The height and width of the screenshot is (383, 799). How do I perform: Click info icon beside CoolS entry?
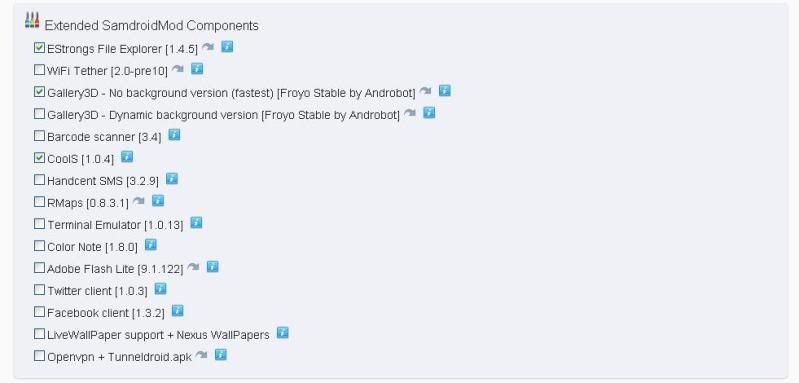tap(127, 157)
